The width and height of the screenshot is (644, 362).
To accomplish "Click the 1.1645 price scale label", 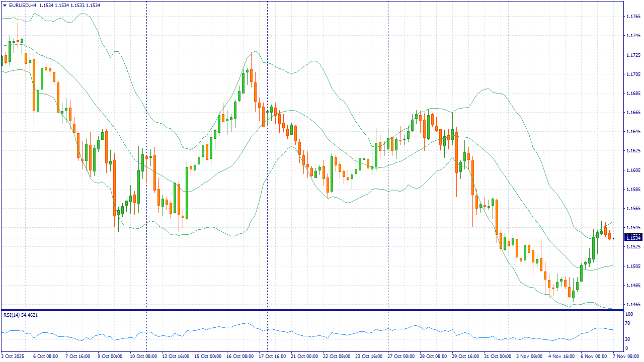I will [x=633, y=132].
